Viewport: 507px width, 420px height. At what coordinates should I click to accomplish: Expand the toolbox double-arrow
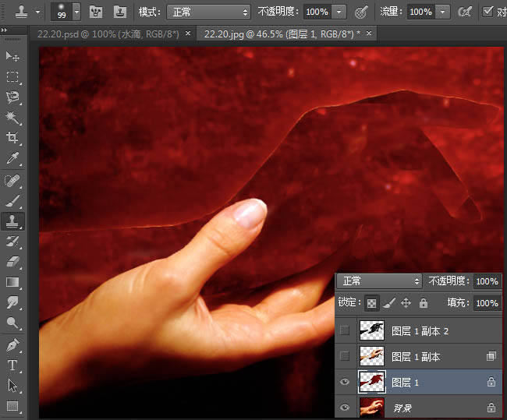(x=4, y=30)
